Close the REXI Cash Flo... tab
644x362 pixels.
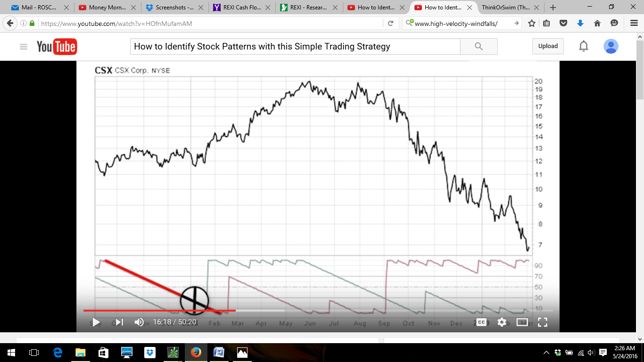click(268, 8)
